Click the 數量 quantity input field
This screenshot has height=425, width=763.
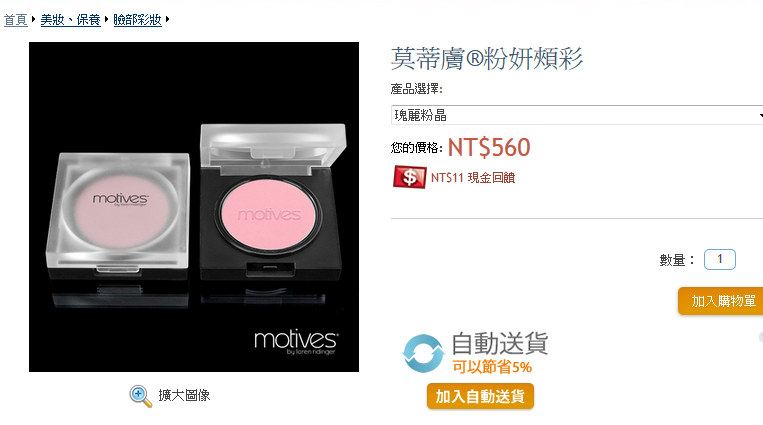pos(720,259)
